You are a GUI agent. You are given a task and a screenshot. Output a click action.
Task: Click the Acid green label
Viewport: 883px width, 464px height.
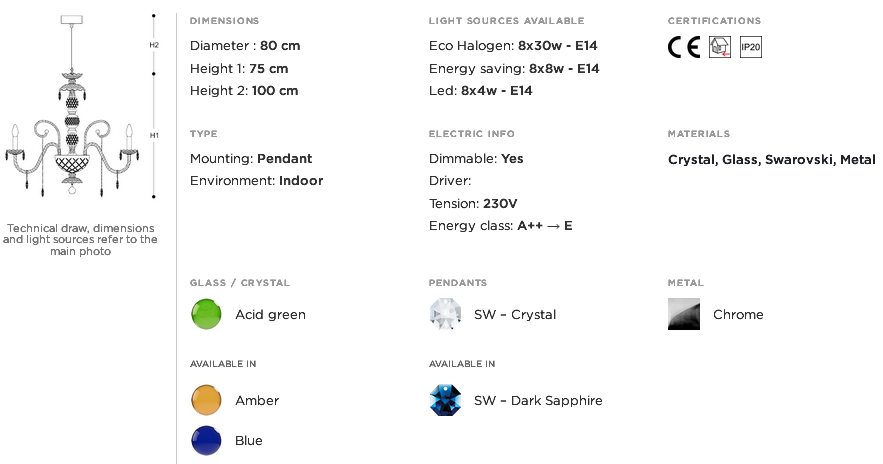tap(270, 315)
